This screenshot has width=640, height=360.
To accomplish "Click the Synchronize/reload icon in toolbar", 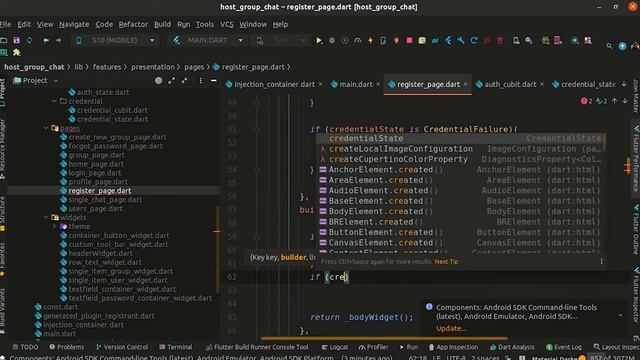I will click(29, 40).
